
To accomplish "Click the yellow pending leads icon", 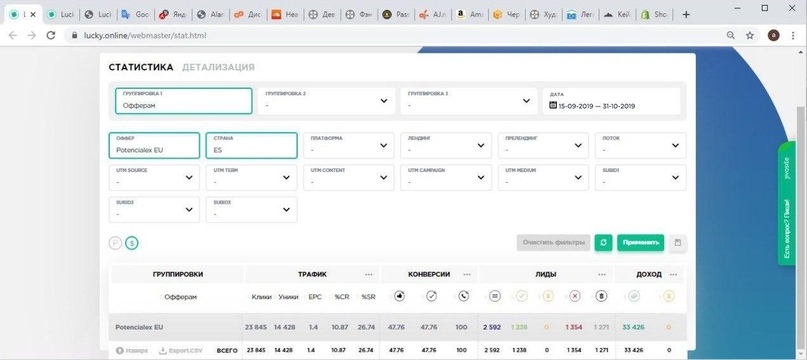I will click(x=548, y=296).
